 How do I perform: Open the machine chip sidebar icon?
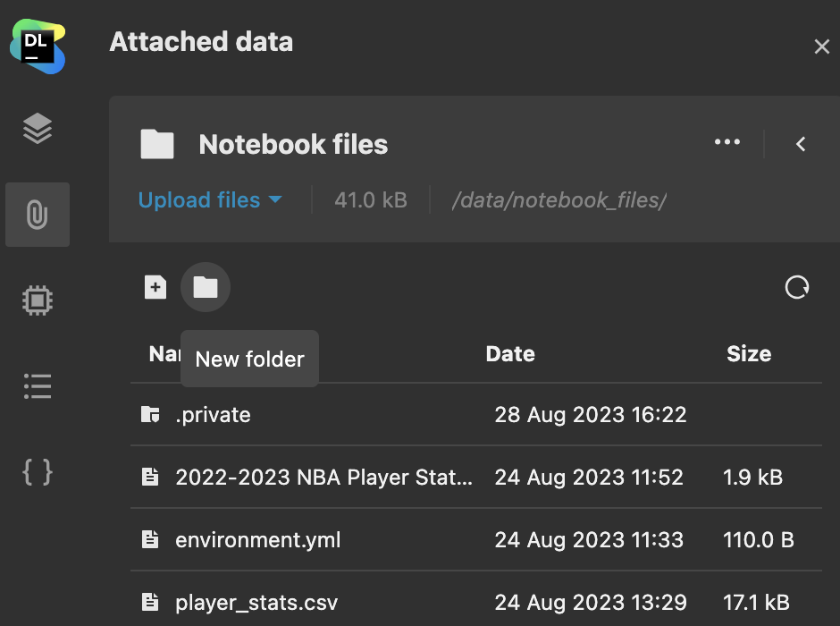(38, 300)
